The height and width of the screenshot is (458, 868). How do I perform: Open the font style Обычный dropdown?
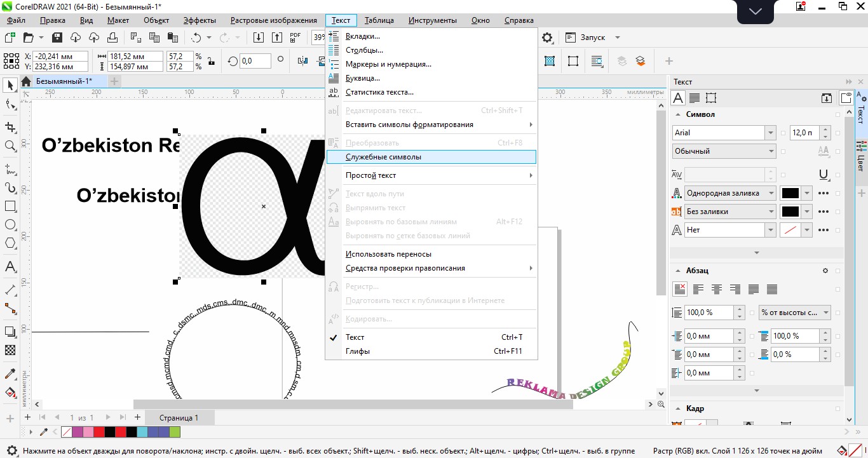[x=771, y=151]
